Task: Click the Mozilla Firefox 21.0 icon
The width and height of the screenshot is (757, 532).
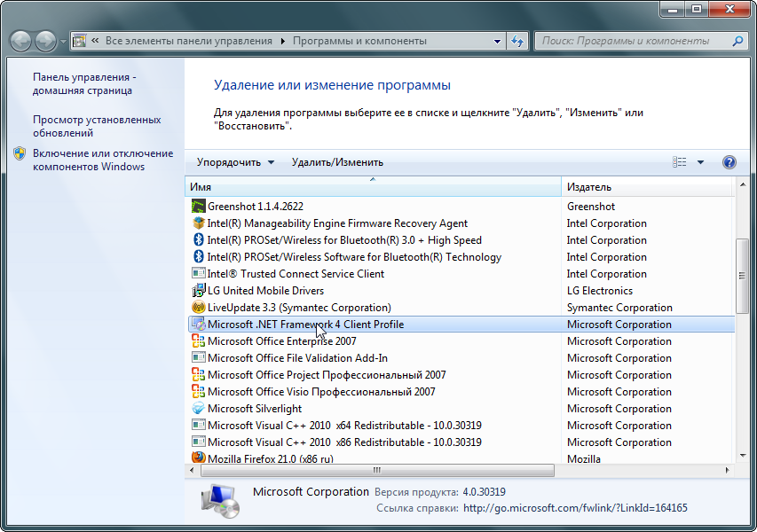Action: (199, 458)
